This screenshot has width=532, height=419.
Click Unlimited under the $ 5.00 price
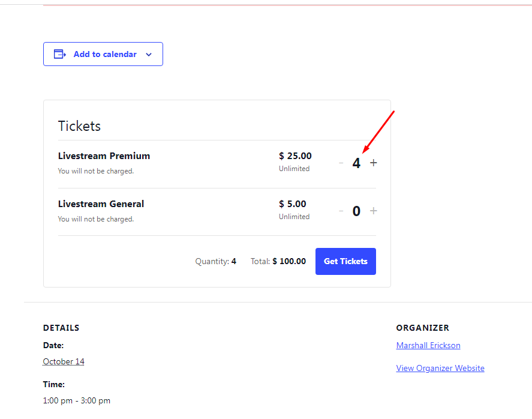(294, 216)
